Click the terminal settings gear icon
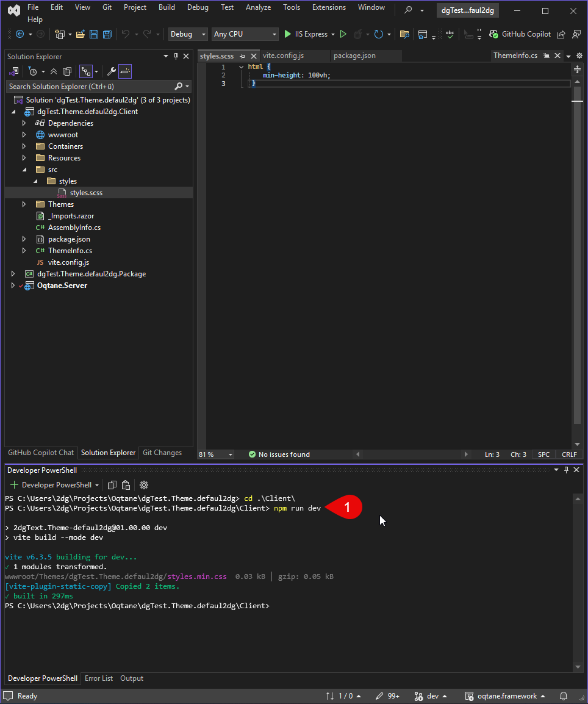Image resolution: width=588 pixels, height=704 pixels. coord(144,485)
